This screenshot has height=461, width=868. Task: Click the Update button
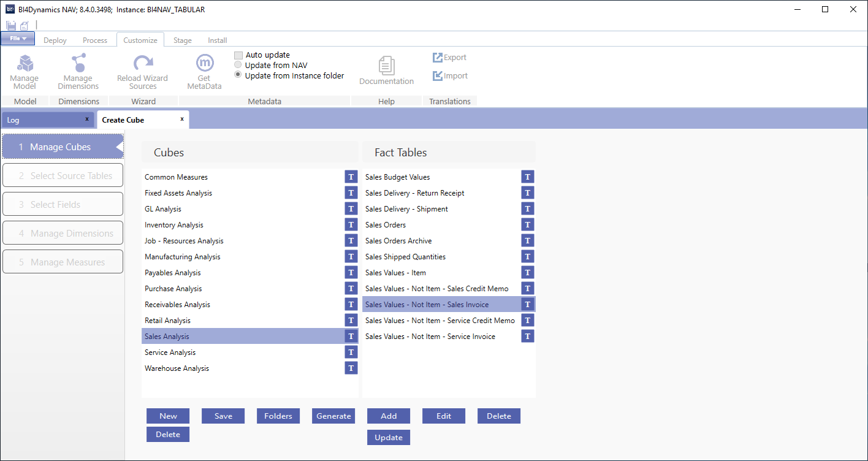[x=389, y=438]
